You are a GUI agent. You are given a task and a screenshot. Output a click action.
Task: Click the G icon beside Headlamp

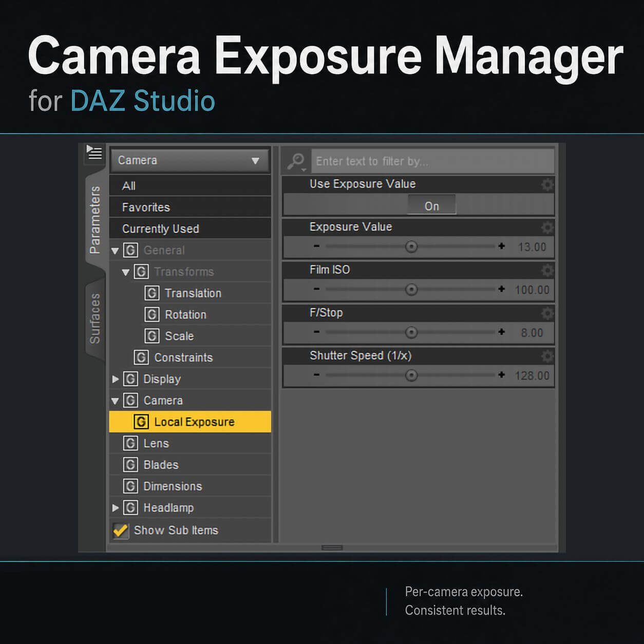(131, 508)
